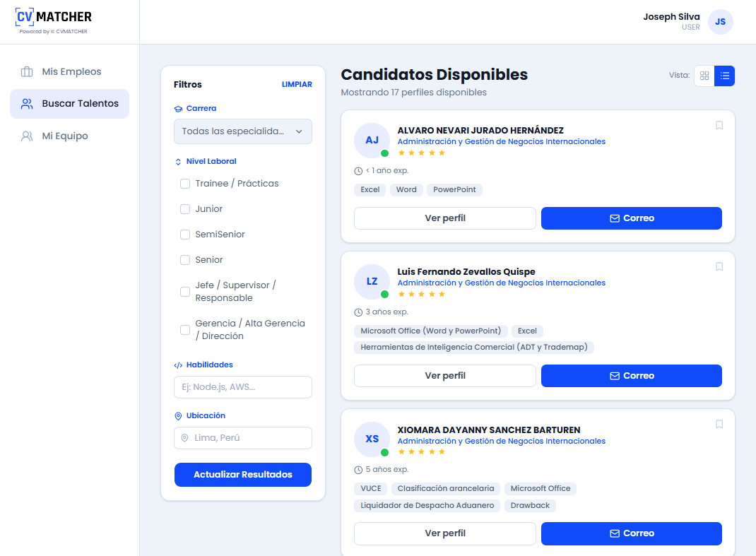Open Mis Empleos section
Screen dimensions: 756x556
point(70,72)
